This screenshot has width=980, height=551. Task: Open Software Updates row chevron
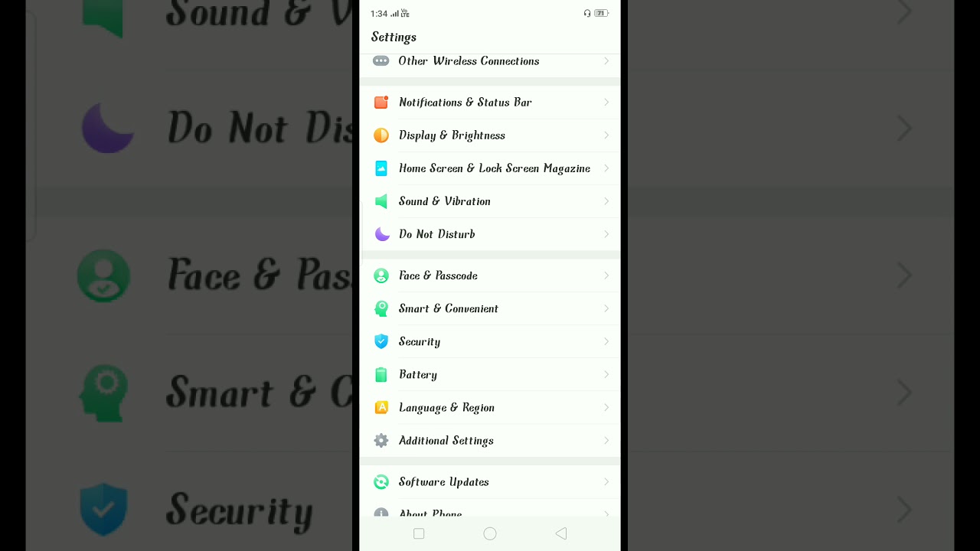pyautogui.click(x=606, y=481)
